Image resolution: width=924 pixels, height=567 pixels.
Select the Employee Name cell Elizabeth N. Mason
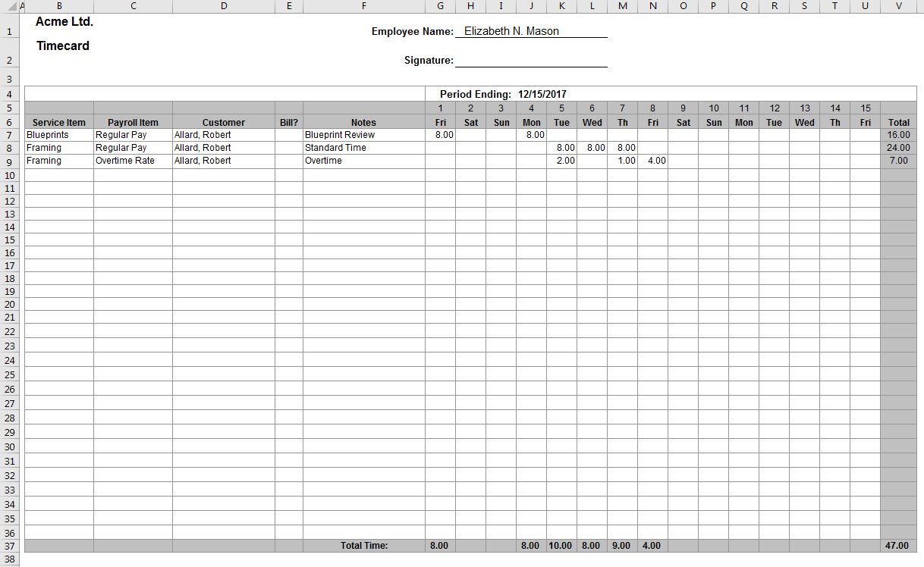tap(531, 31)
